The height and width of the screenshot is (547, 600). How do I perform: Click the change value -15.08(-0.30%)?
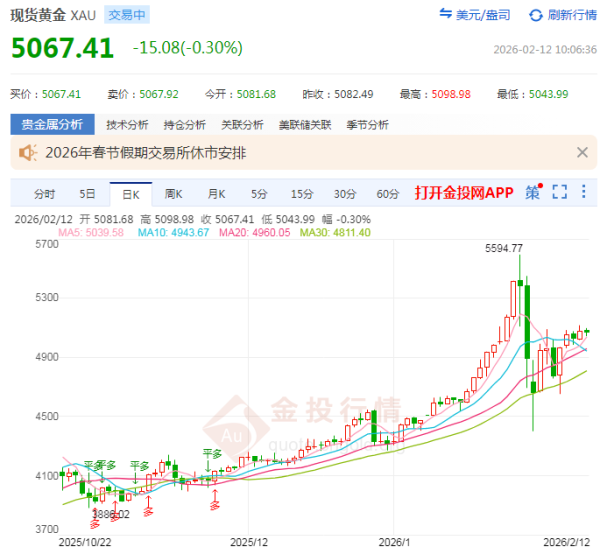[x=188, y=48]
